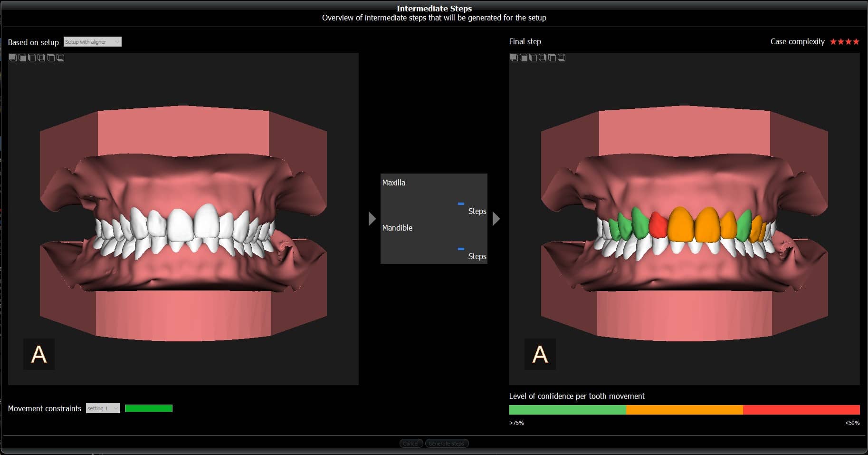Click the Cancel button

click(410, 443)
